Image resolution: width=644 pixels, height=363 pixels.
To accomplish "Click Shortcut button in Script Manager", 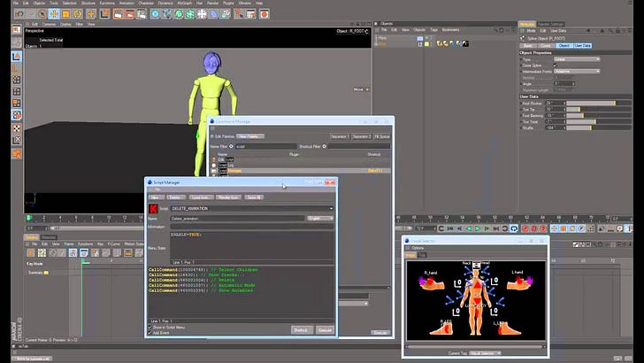I will 302,330.
